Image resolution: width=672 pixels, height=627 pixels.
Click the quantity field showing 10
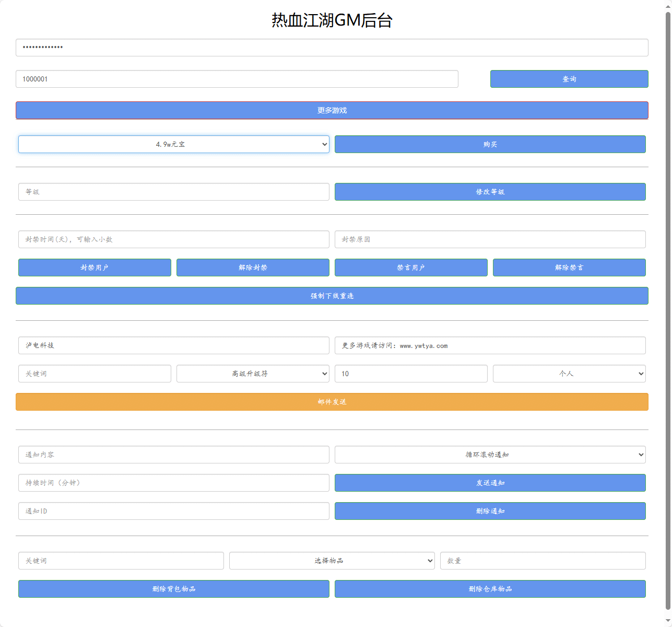411,374
